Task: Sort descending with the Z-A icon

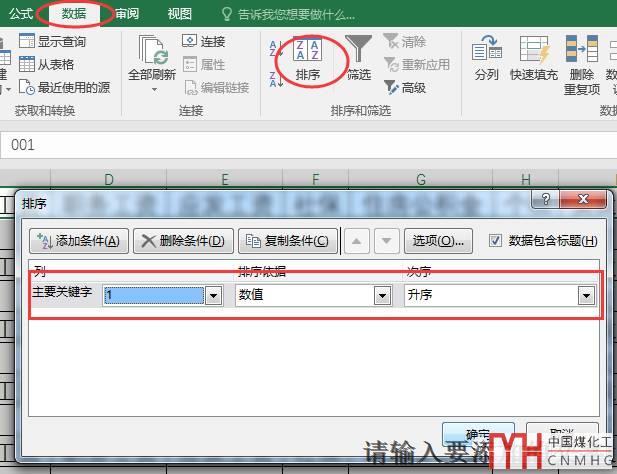Action: (276, 79)
